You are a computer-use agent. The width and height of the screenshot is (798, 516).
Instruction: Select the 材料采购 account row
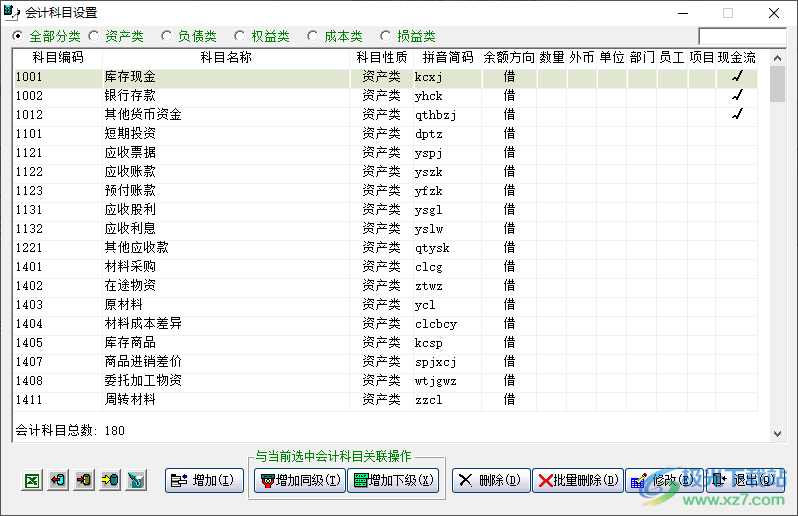(385, 267)
